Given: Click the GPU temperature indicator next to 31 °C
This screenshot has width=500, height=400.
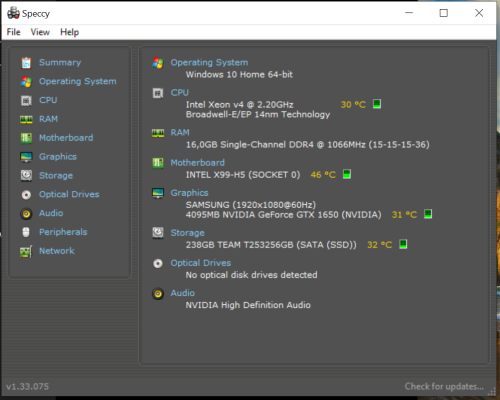Looking at the screenshot, I should coord(428,214).
